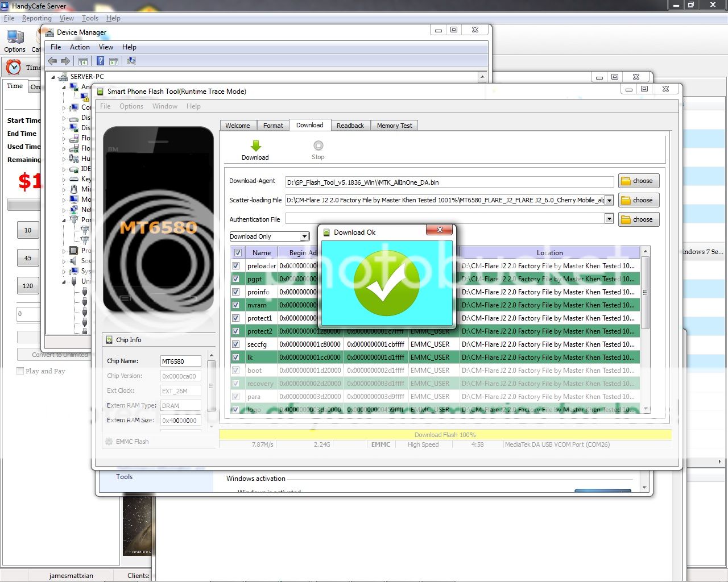This screenshot has width=728, height=582.
Task: Expand the Scatter-loading File dropdown arrow
Action: click(609, 200)
